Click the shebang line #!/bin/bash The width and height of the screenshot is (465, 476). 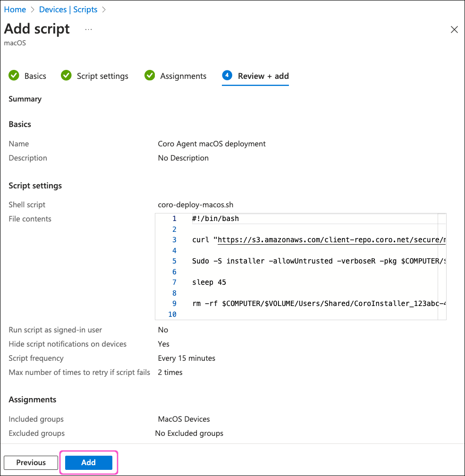click(x=215, y=219)
